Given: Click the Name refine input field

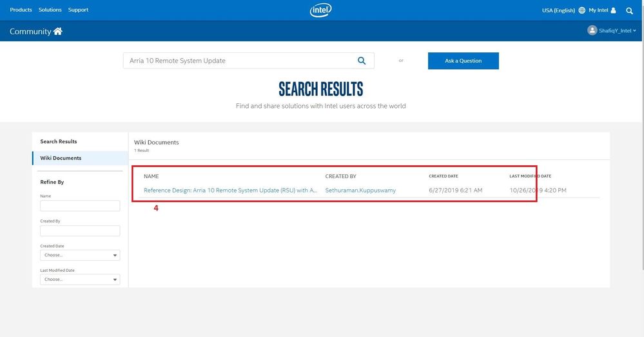Looking at the screenshot, I should [80, 206].
